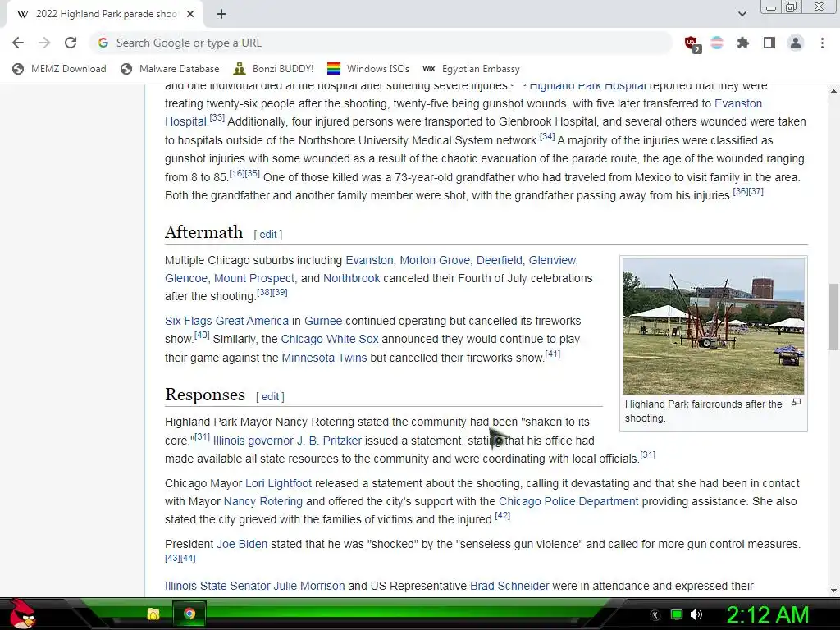Viewport: 840px width, 630px height.
Task: Open the Chicago Police Department link
Action: click(x=568, y=501)
